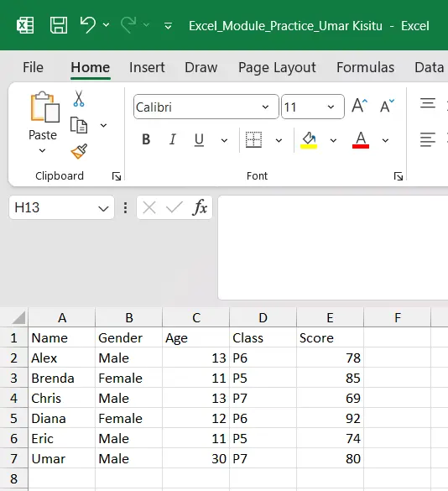This screenshot has width=448, height=491.
Task: Copy the selection with Copy icon
Action: point(79,125)
